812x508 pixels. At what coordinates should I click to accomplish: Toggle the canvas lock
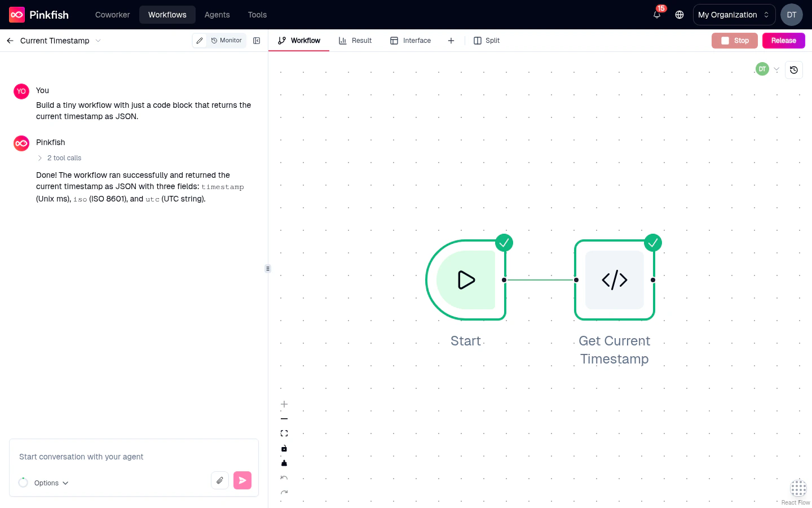click(284, 448)
